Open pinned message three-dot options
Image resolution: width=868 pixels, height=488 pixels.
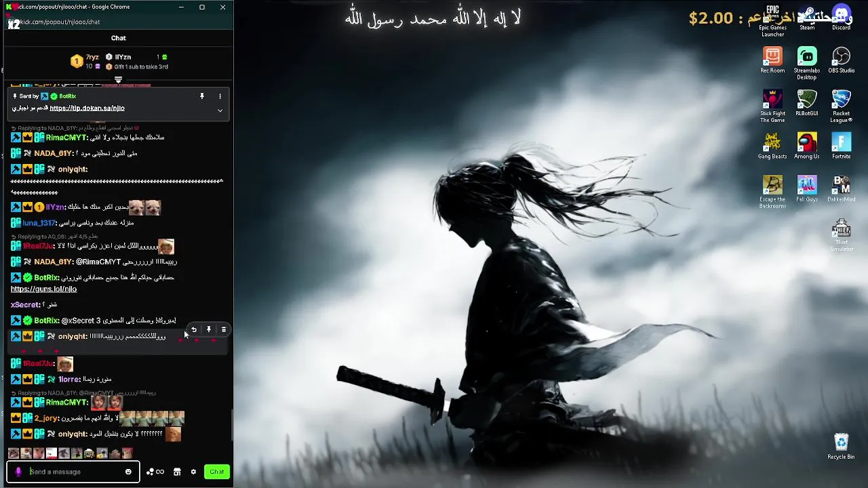pyautogui.click(x=220, y=96)
